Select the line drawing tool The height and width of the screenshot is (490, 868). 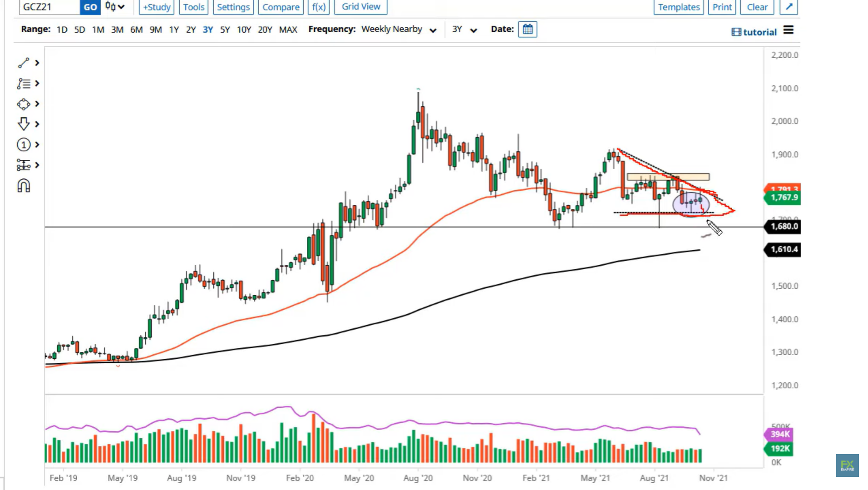tap(24, 63)
